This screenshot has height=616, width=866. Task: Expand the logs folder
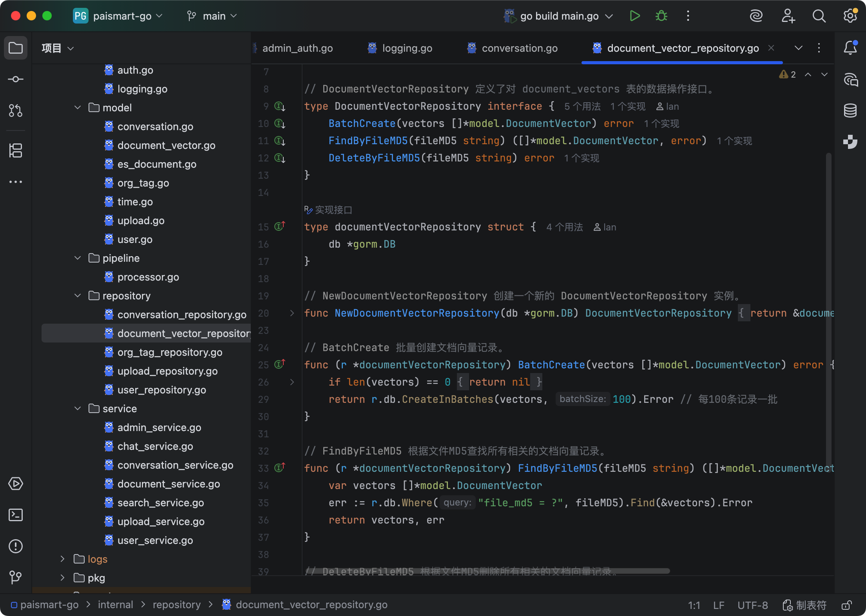coord(62,559)
